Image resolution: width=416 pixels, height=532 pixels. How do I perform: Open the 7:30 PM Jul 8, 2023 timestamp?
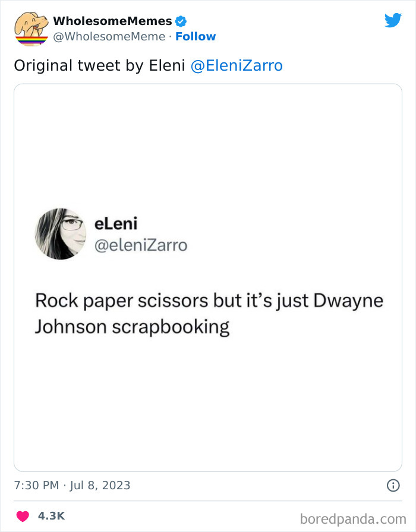pyautogui.click(x=72, y=485)
